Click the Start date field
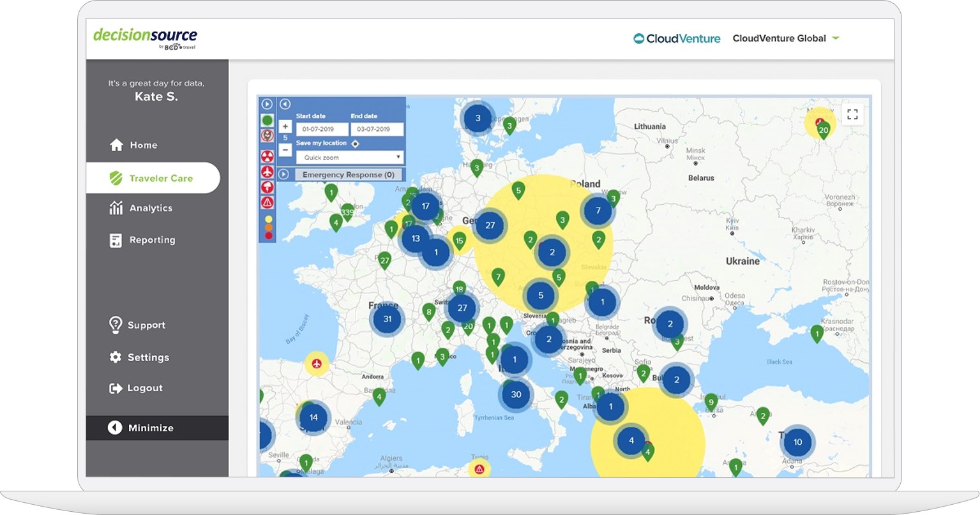980x515 pixels. [x=321, y=129]
